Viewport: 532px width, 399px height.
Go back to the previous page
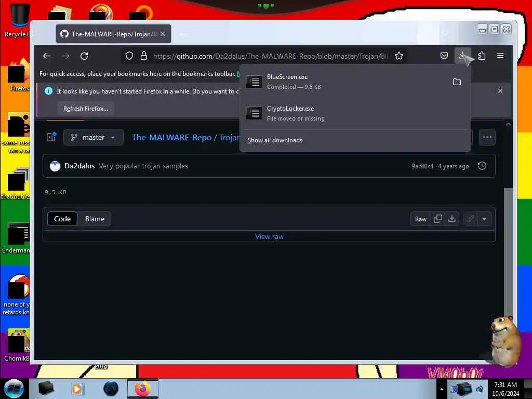click(47, 56)
